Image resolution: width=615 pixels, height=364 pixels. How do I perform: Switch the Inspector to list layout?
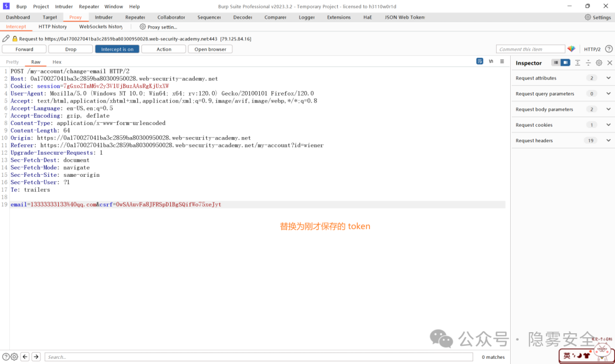[556, 63]
